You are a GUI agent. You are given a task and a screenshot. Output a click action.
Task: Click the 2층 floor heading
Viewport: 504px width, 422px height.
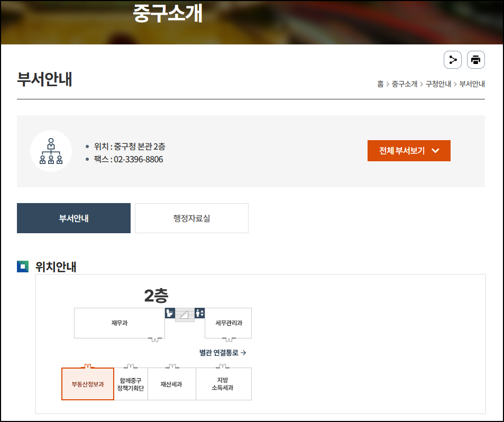point(156,296)
